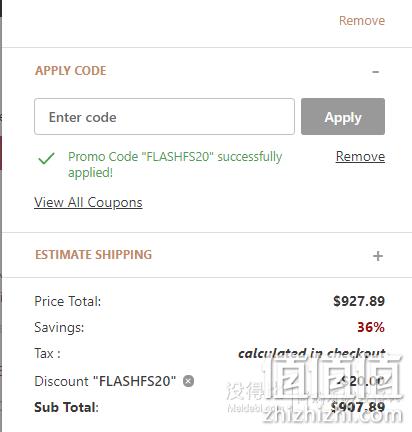Collapse the Apply Code section with minus icon
This screenshot has width=412, height=432.
[x=376, y=72]
